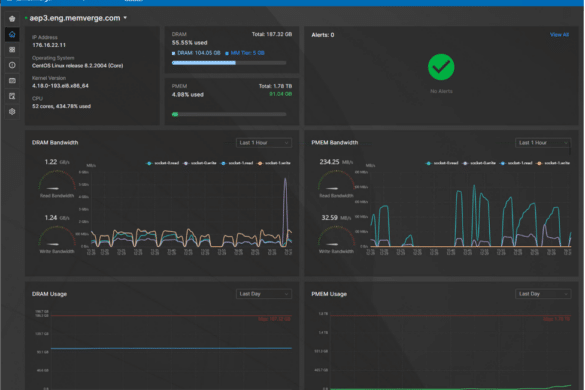Click the green checkmark No Alerts icon
The image size is (585, 390).
click(x=441, y=67)
